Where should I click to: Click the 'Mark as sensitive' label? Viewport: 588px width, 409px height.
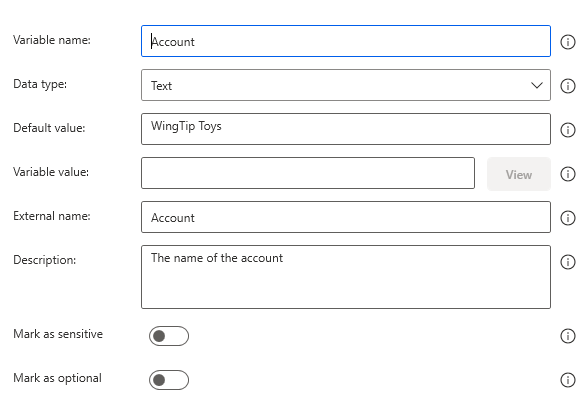[58, 334]
